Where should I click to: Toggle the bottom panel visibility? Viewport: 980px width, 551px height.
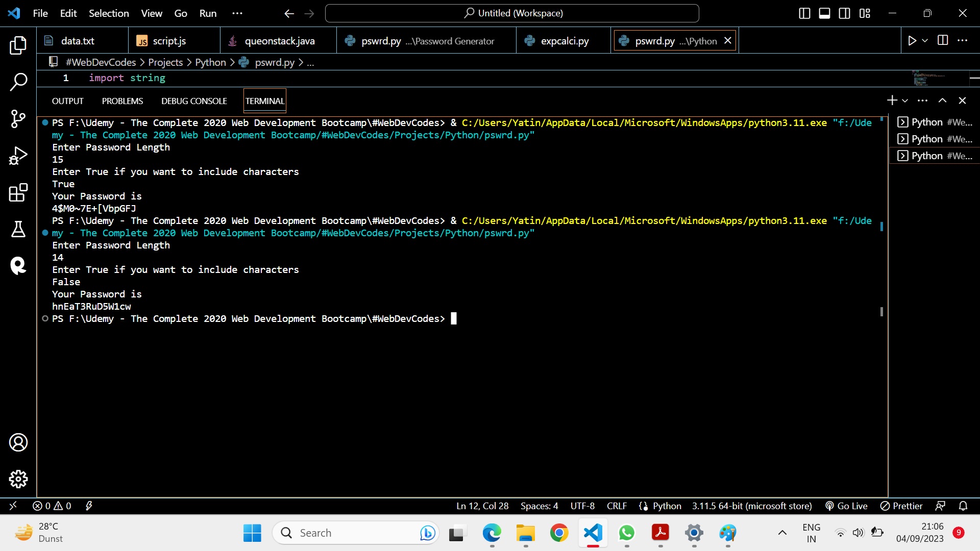tap(824, 13)
